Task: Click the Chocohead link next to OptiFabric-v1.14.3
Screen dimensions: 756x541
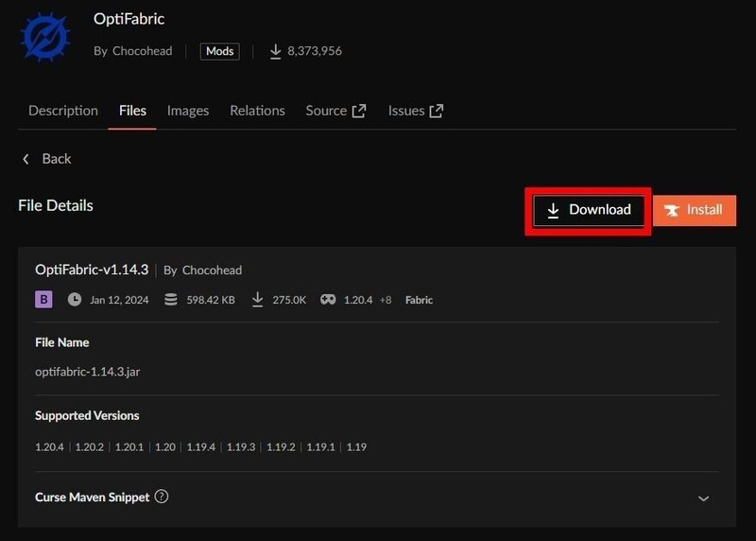Action: 212,270
